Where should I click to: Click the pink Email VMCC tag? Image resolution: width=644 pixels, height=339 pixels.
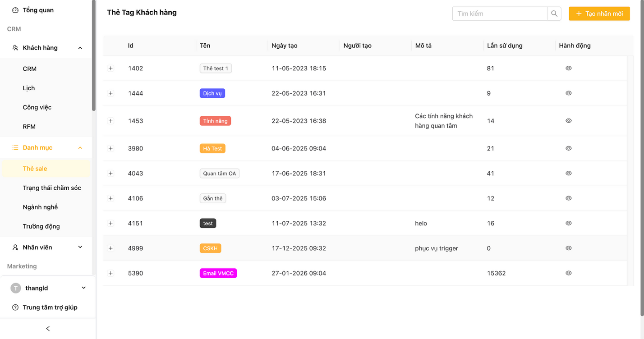218,273
